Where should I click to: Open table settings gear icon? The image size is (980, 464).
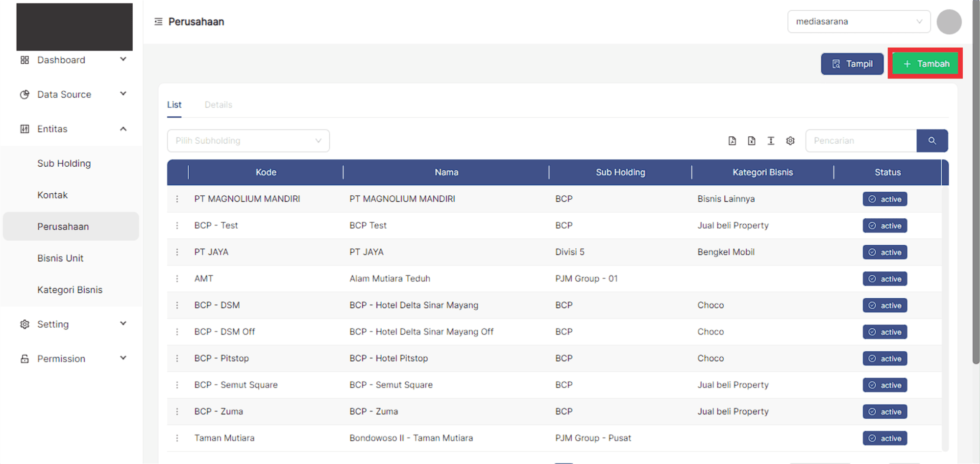[x=790, y=141]
